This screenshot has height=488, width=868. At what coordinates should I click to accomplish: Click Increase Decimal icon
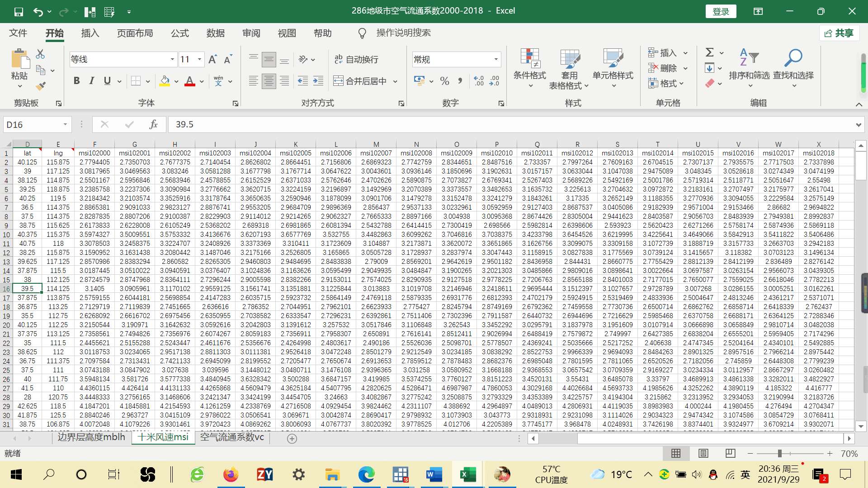479,81
